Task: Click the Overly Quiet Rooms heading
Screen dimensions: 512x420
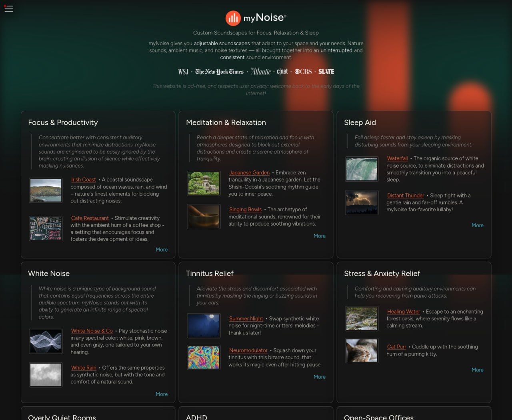Action: tap(62, 417)
